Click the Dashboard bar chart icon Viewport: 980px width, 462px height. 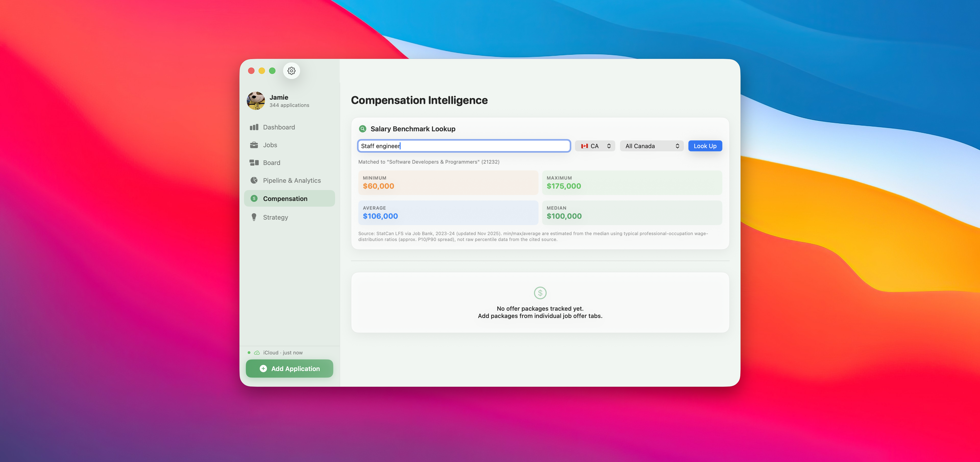254,127
